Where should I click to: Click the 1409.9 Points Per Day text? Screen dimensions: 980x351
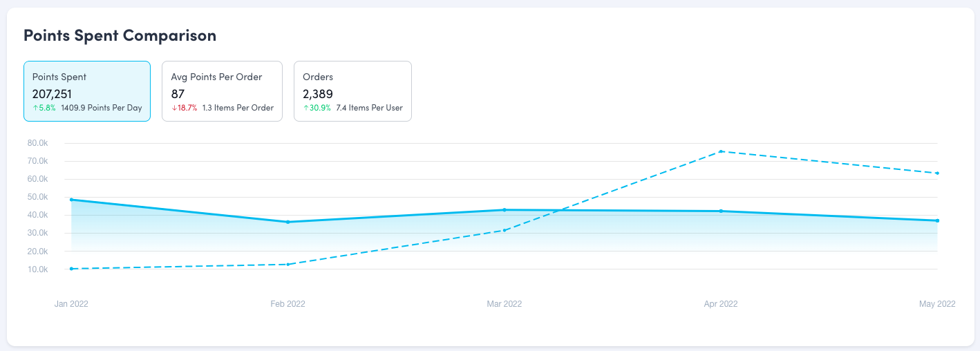point(102,108)
